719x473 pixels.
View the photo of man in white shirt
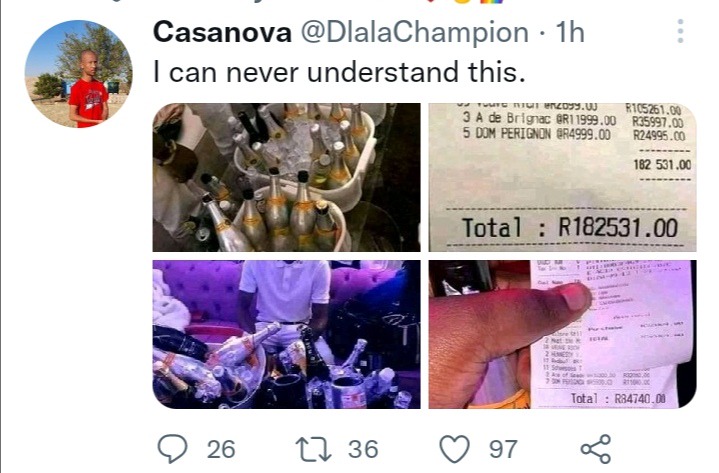click(287, 334)
